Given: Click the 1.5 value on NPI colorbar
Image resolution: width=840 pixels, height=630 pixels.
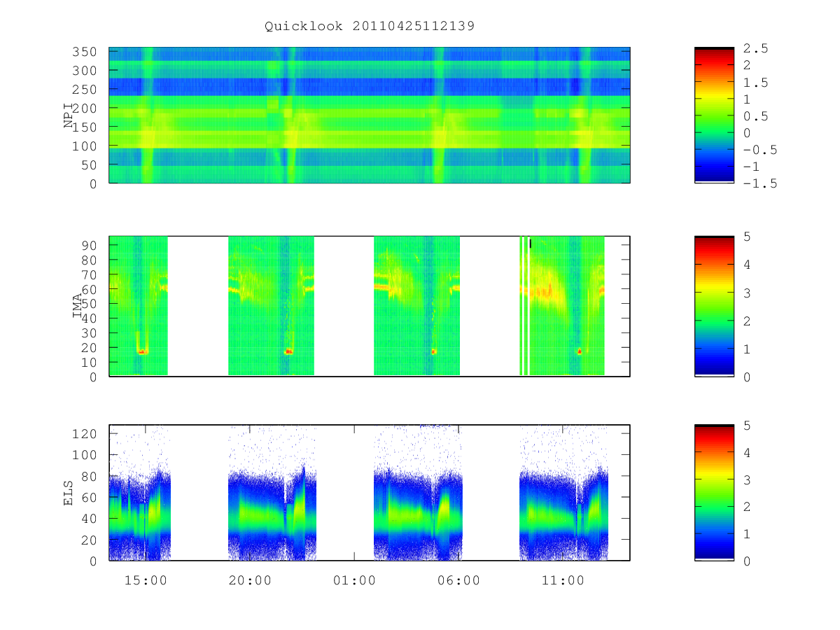Looking at the screenshot, I should 755,83.
